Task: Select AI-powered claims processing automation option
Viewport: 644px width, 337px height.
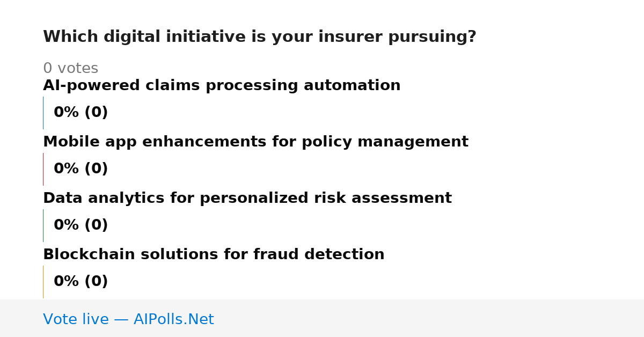Action: click(x=222, y=86)
